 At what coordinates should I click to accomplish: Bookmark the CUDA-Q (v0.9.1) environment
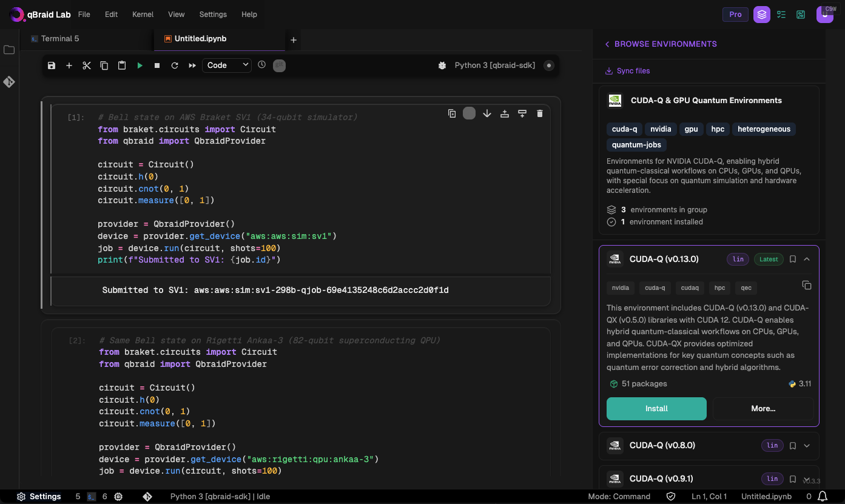pyautogui.click(x=793, y=479)
